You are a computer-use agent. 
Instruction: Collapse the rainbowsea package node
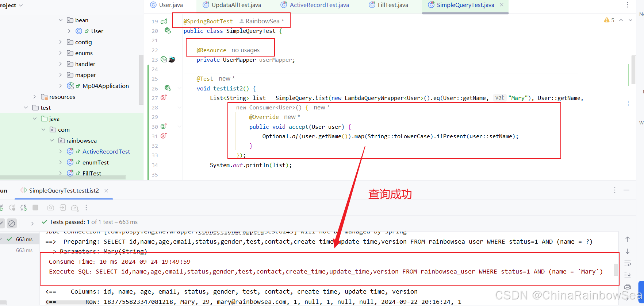click(x=52, y=140)
